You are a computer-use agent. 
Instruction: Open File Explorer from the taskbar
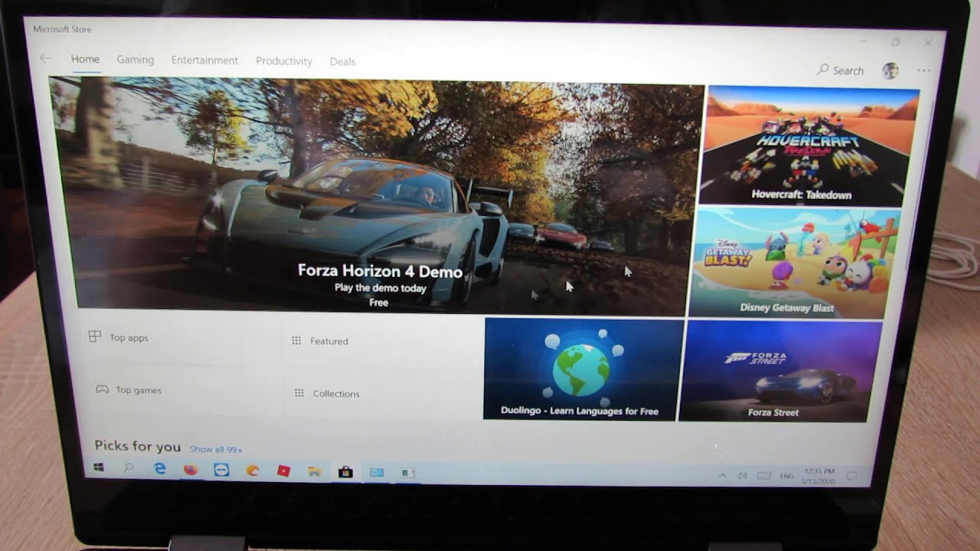coord(314,471)
